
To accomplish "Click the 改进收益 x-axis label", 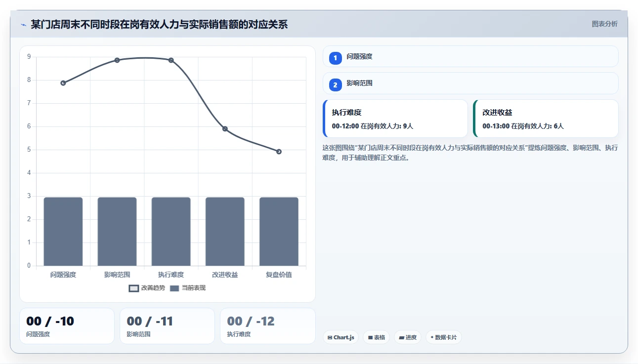I will pos(225,275).
